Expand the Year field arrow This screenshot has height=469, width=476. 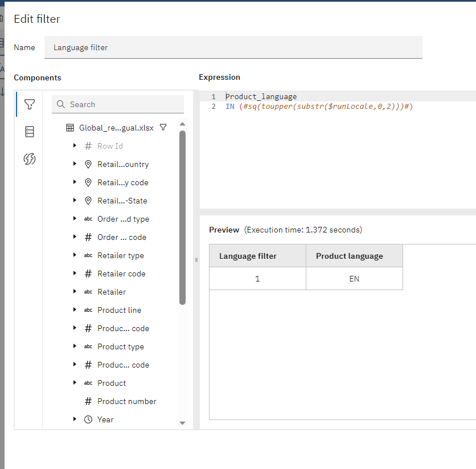75,419
